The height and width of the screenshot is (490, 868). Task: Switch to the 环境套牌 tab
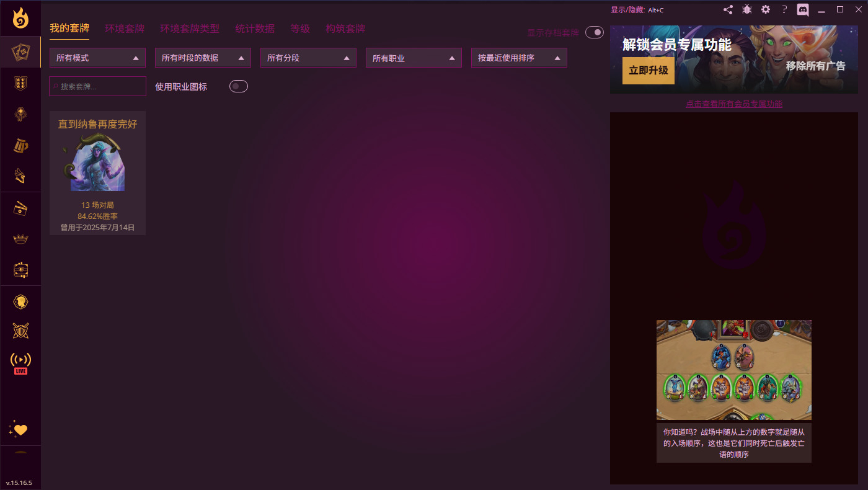[x=125, y=29]
